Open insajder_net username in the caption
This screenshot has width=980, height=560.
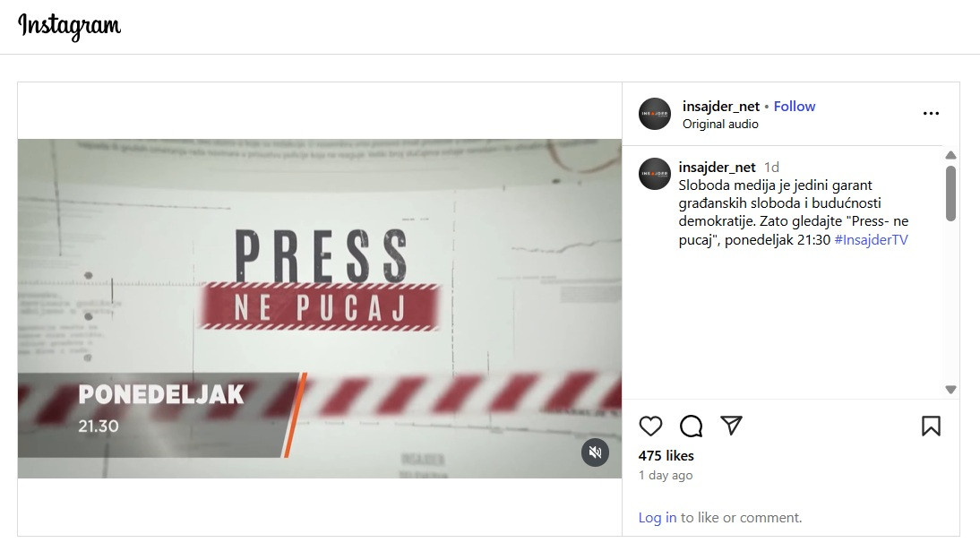point(717,167)
